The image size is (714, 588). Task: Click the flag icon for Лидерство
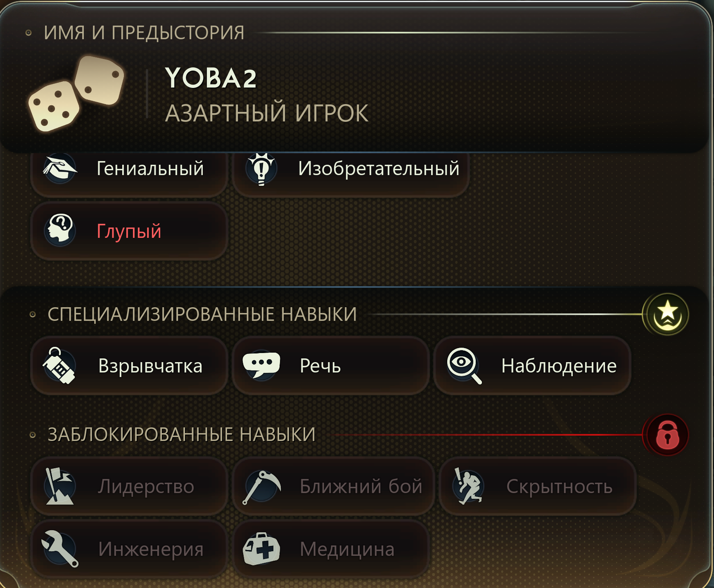[x=59, y=486]
